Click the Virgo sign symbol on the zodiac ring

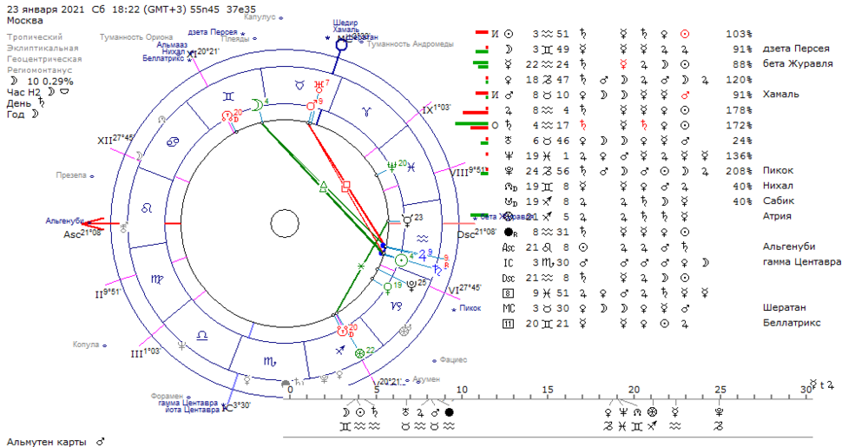click(156, 279)
